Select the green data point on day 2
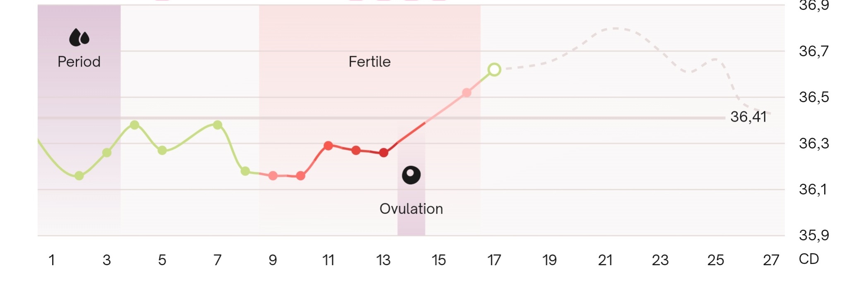The height and width of the screenshot is (283, 868). tap(79, 176)
